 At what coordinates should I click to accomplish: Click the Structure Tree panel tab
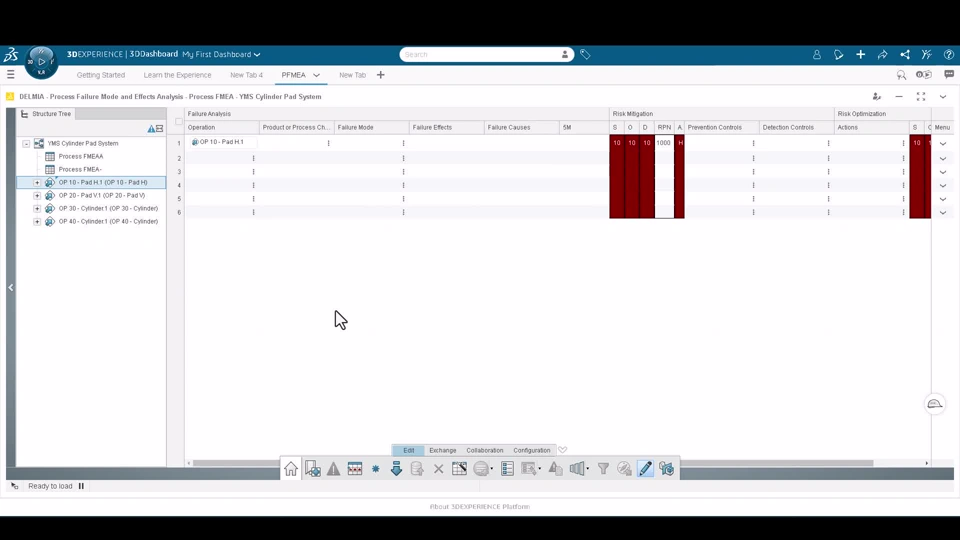tap(46, 114)
